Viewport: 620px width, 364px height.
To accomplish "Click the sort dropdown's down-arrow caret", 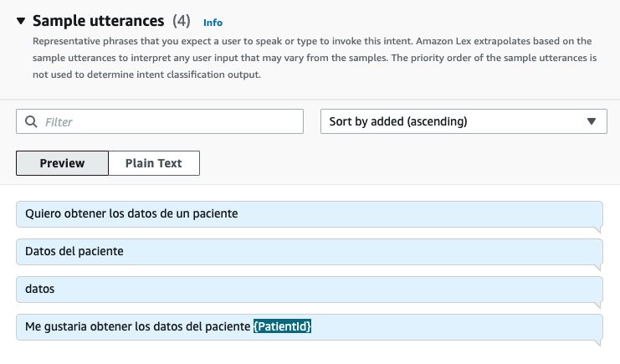I will 592,121.
